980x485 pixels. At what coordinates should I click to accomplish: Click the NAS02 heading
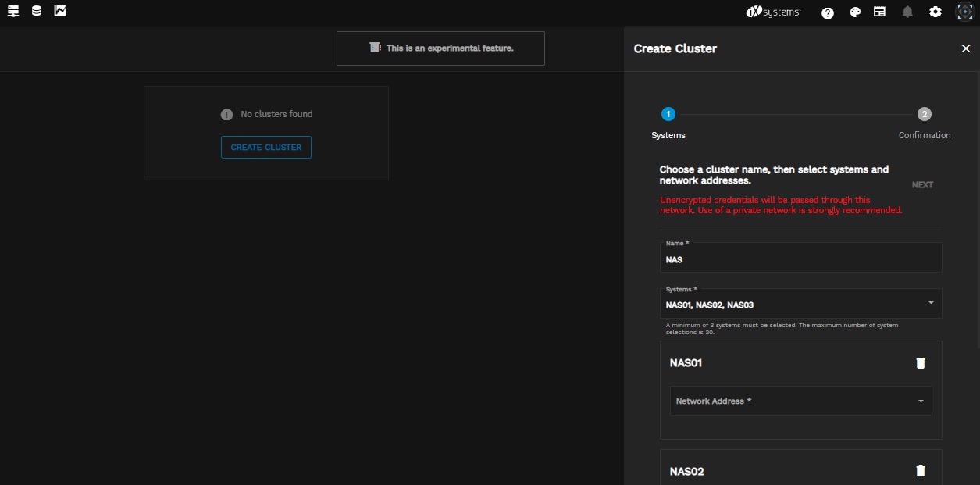point(687,472)
